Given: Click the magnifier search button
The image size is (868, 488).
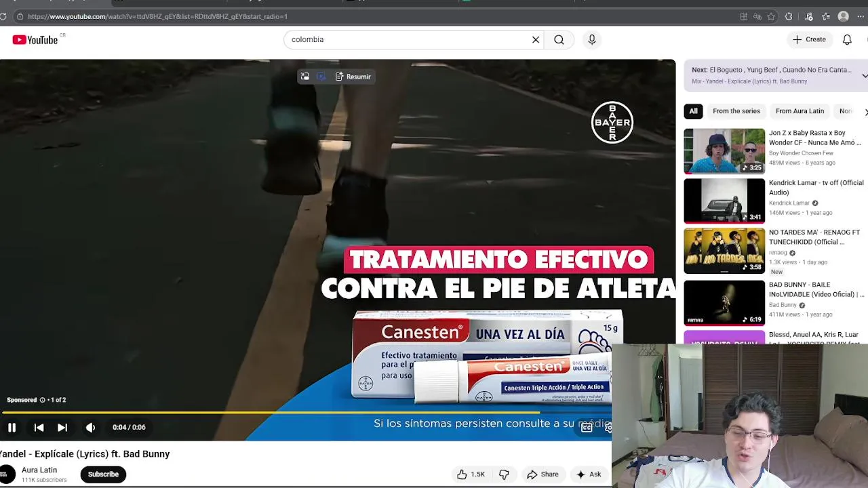Looking at the screenshot, I should point(559,40).
